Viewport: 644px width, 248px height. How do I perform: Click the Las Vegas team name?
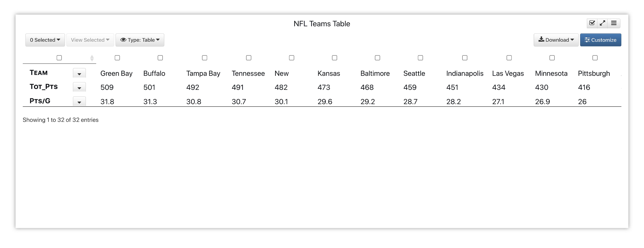click(508, 73)
